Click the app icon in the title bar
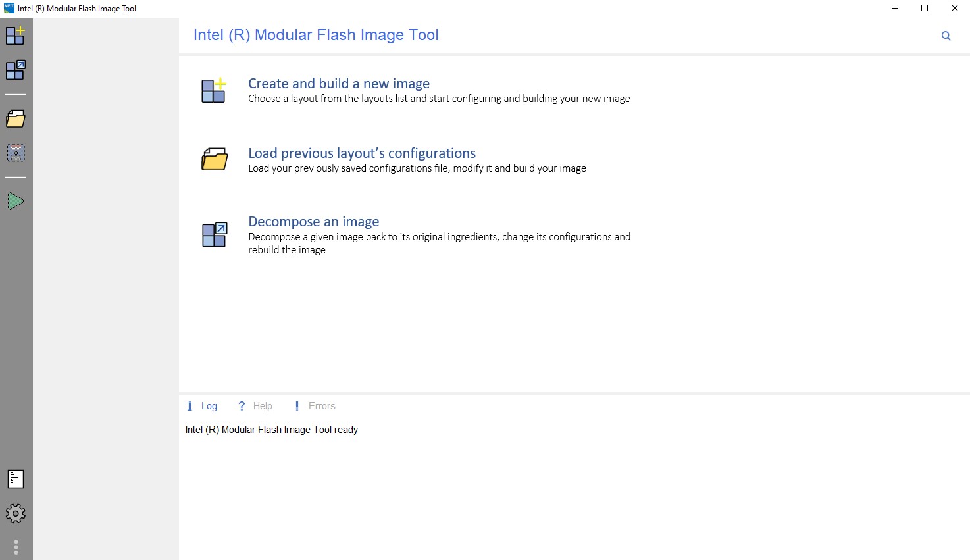This screenshot has height=560, width=970. [x=9, y=8]
